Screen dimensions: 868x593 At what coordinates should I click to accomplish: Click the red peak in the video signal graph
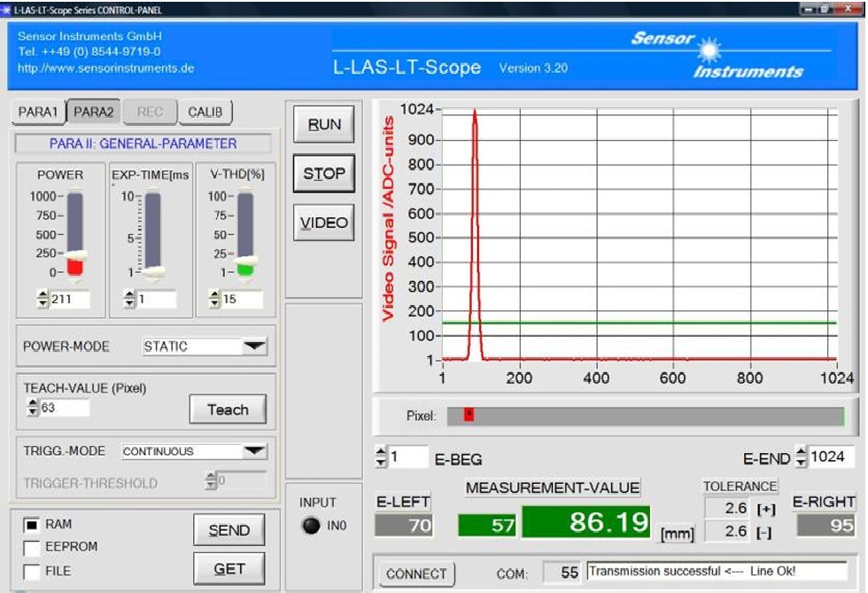click(475, 233)
